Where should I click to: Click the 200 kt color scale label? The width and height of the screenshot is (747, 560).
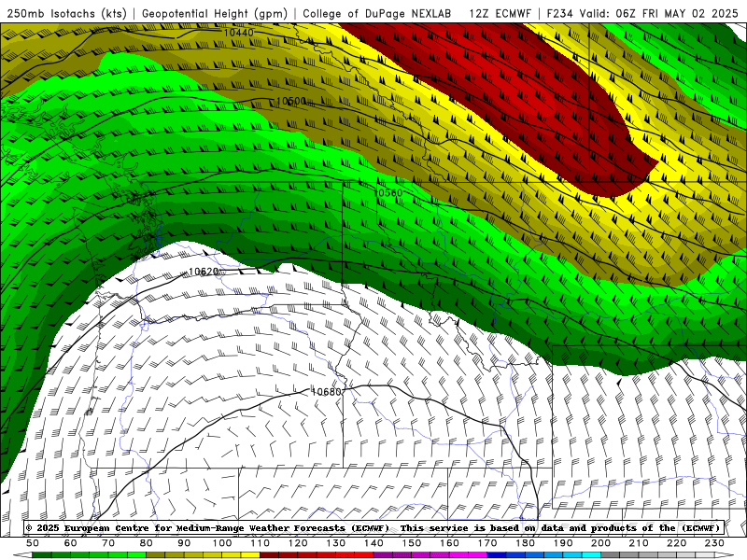pyautogui.click(x=600, y=543)
